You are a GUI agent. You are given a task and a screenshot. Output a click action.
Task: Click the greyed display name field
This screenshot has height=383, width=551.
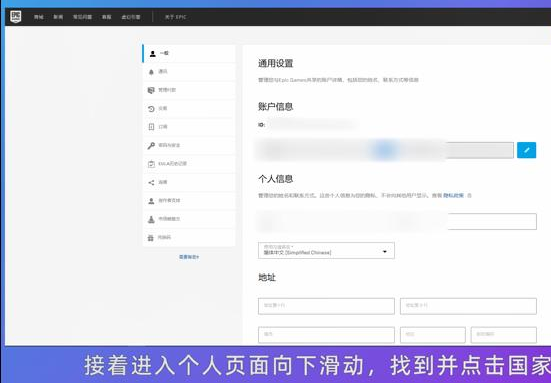[385, 150]
